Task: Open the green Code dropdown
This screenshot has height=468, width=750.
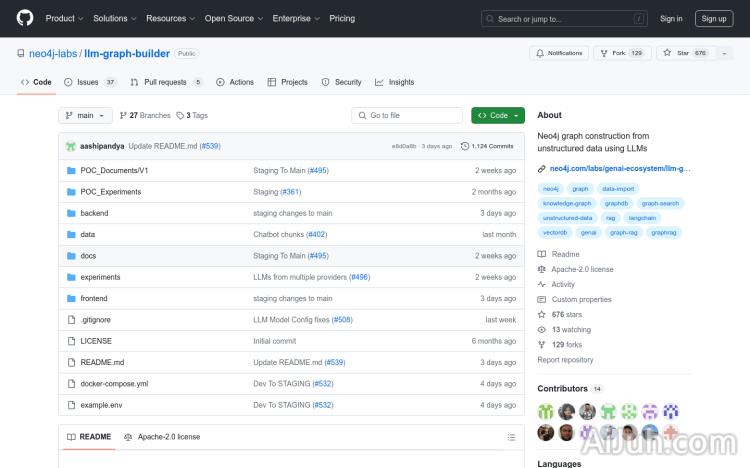Action: [497, 116]
